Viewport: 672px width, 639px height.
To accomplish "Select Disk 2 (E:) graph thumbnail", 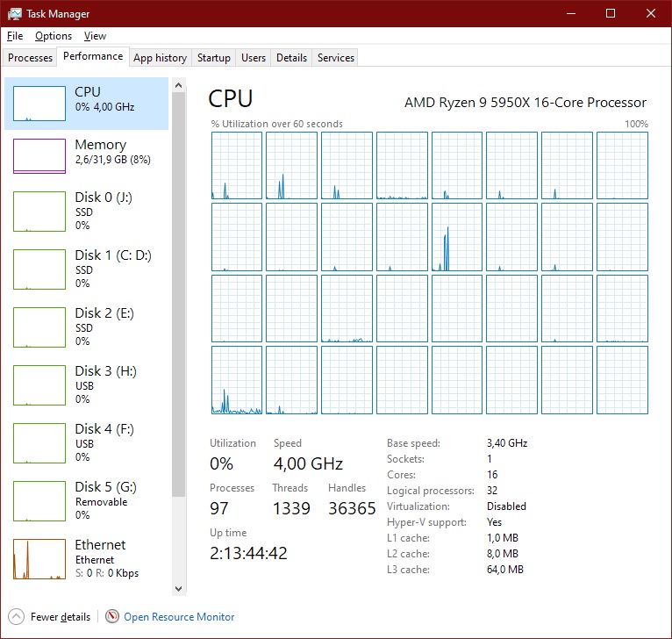I will coord(39,327).
